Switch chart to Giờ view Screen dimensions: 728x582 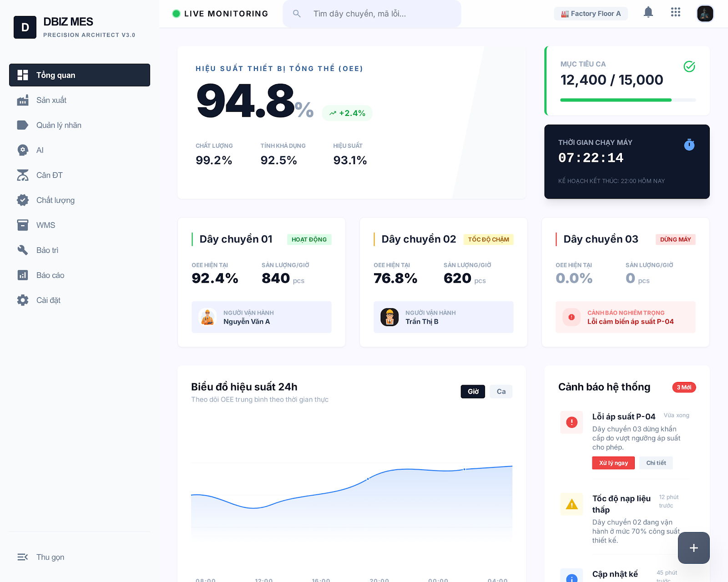pyautogui.click(x=473, y=391)
